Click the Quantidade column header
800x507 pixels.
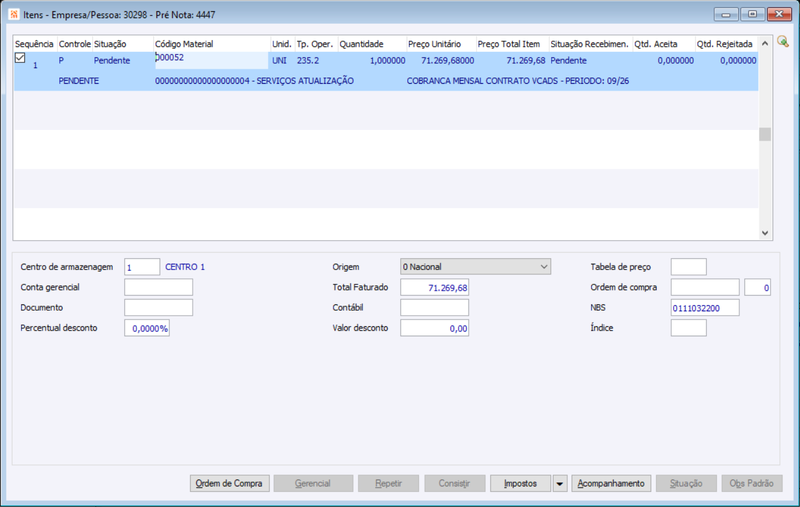(372, 44)
